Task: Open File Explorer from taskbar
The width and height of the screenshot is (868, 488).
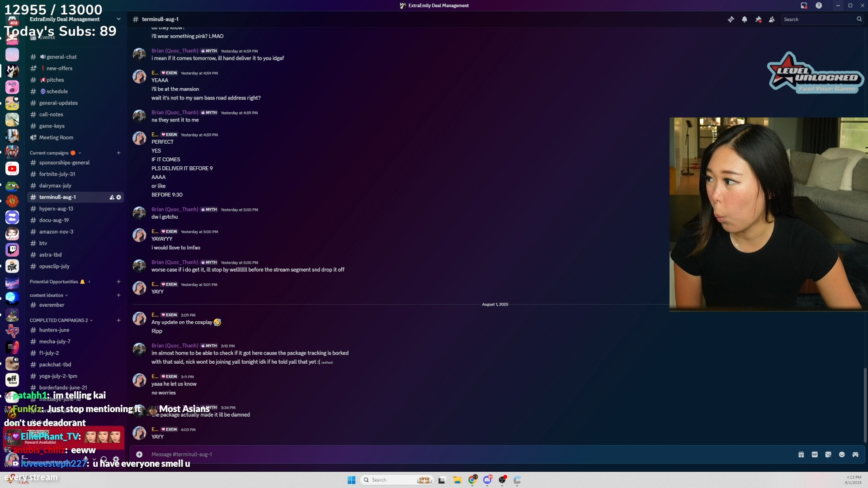Action: click(x=457, y=480)
